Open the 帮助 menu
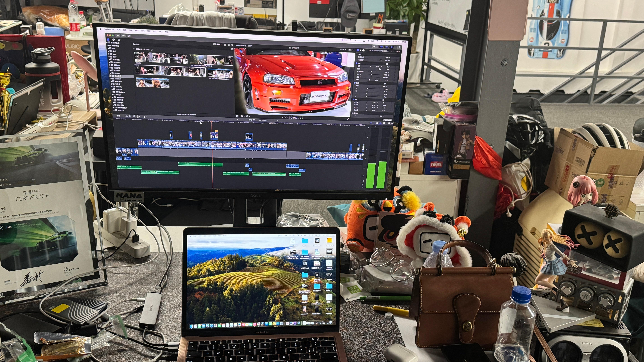The height and width of the screenshot is (362, 644). click(x=167, y=32)
